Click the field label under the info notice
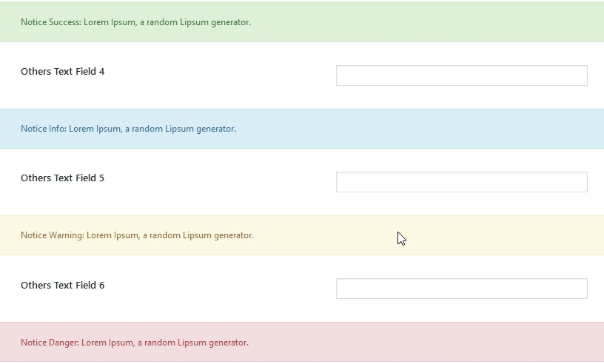The image size is (604, 364). click(63, 178)
